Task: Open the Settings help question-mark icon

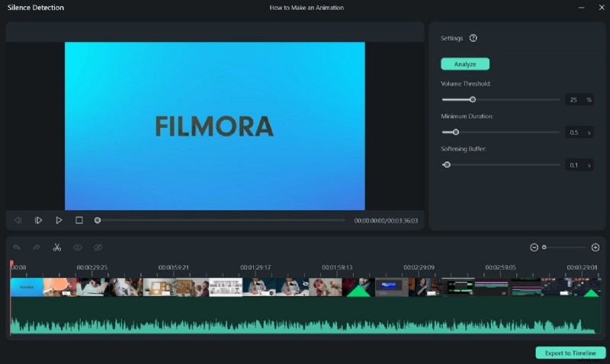Action: coord(473,38)
